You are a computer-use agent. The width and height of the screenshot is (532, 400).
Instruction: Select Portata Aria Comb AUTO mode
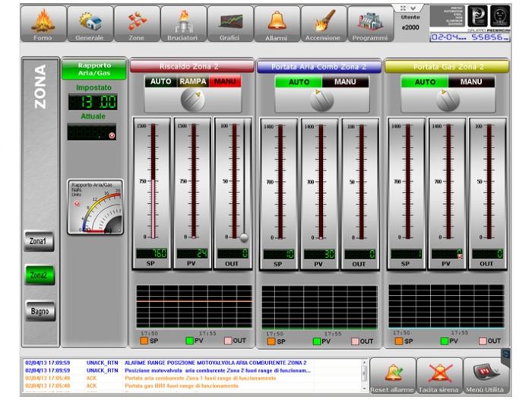pyautogui.click(x=297, y=81)
